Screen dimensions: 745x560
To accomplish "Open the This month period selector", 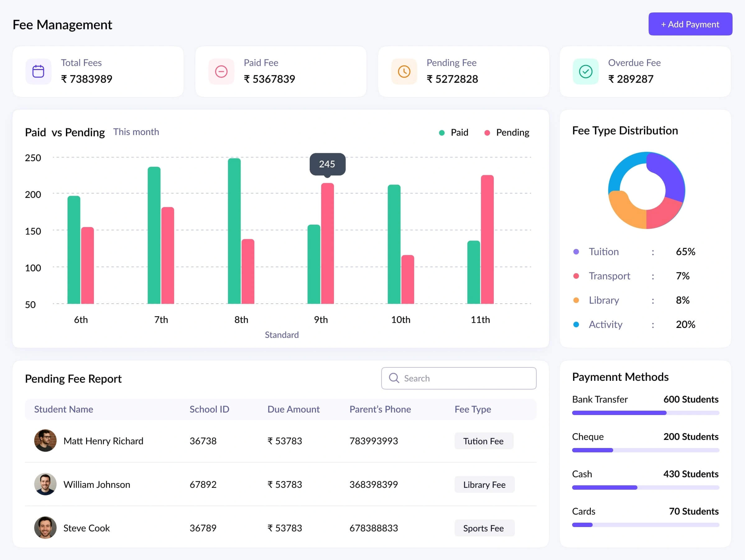I will [x=136, y=132].
